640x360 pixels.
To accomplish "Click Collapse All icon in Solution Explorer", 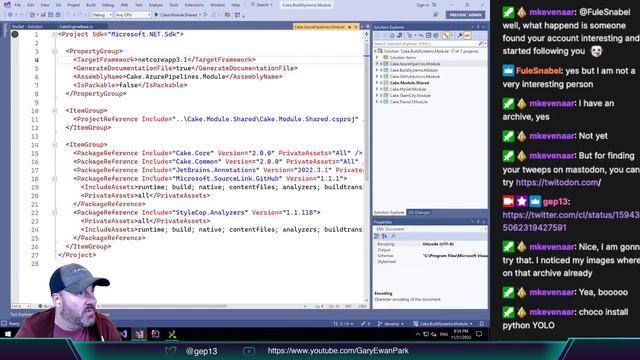I will pyautogui.click(x=429, y=36).
